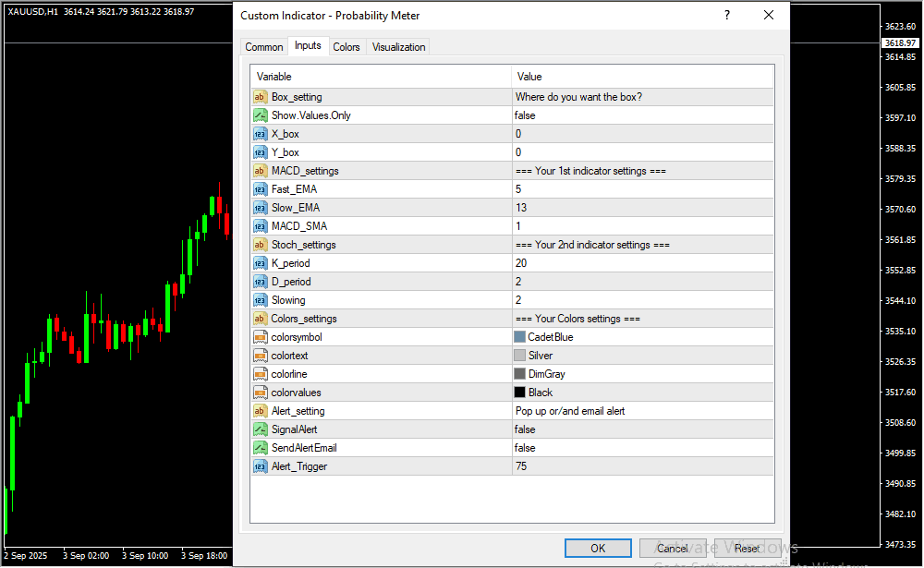Select the Slow_EMA value field 13

pyautogui.click(x=642, y=208)
